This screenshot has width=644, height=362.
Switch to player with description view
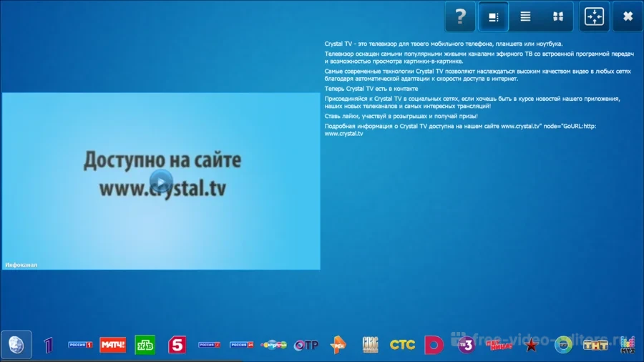tap(493, 16)
